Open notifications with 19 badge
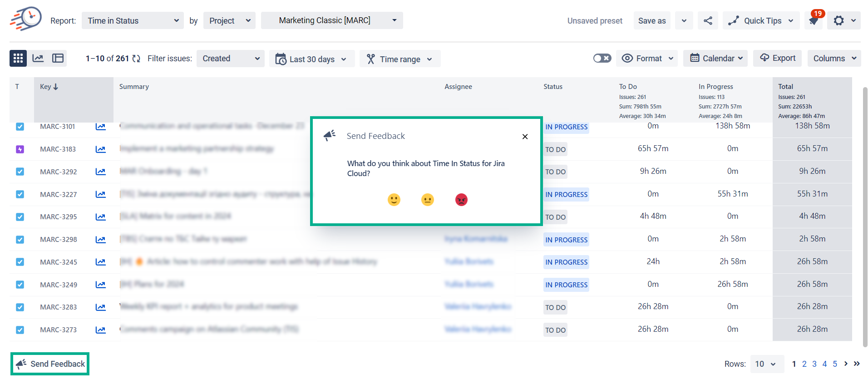The image size is (868, 379). [814, 21]
